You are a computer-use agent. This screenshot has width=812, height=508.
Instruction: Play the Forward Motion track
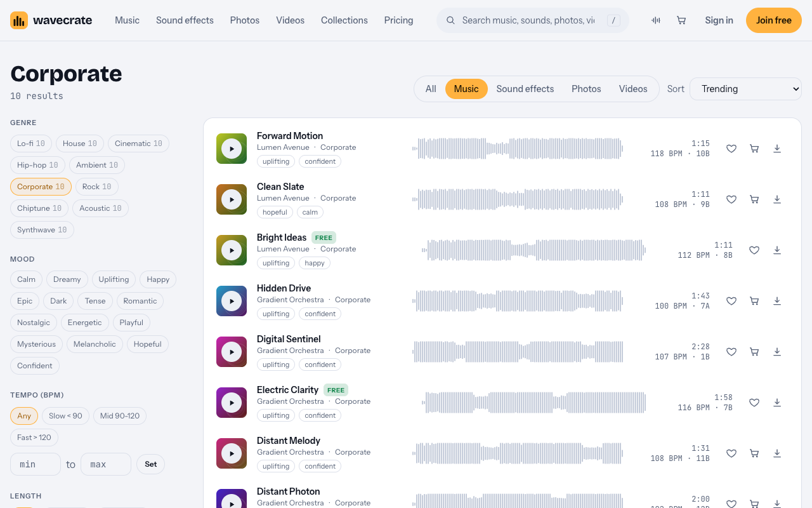[x=232, y=149]
